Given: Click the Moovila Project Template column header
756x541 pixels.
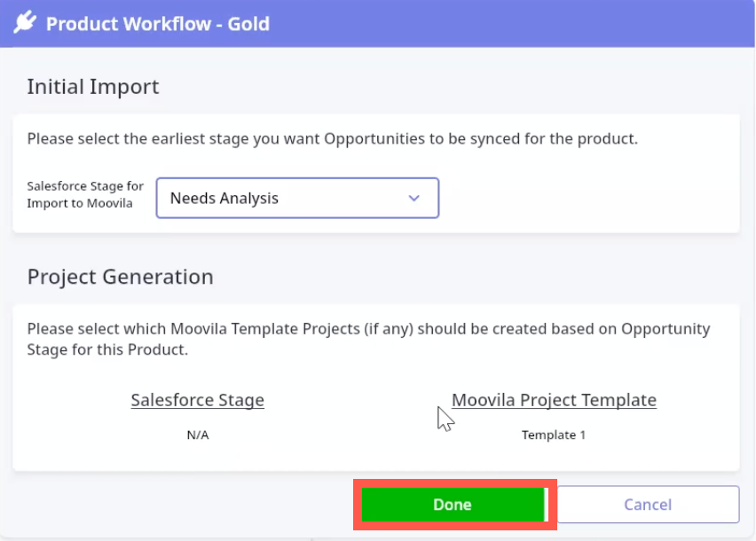Looking at the screenshot, I should pos(554,400).
